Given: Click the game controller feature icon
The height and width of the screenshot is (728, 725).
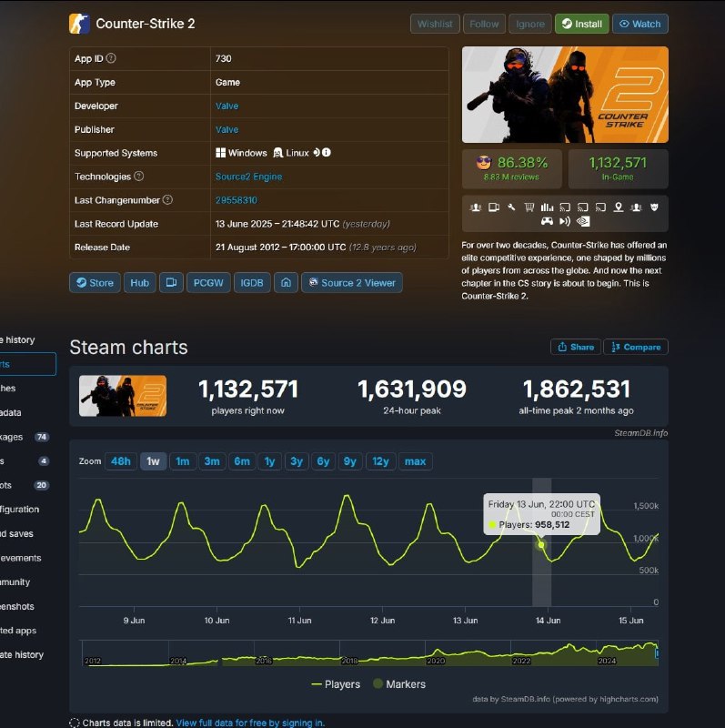Looking at the screenshot, I should click(547, 220).
